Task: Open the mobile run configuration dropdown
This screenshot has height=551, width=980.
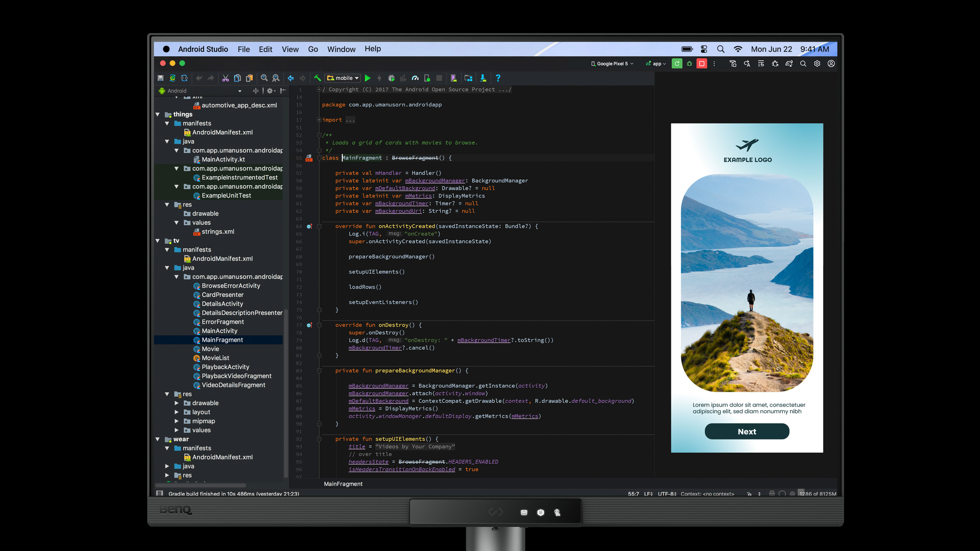Action: point(343,78)
